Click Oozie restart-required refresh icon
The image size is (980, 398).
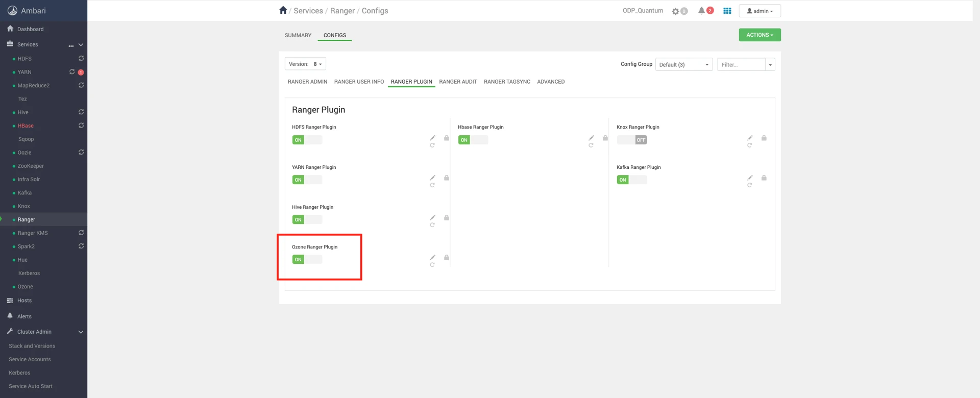click(81, 153)
